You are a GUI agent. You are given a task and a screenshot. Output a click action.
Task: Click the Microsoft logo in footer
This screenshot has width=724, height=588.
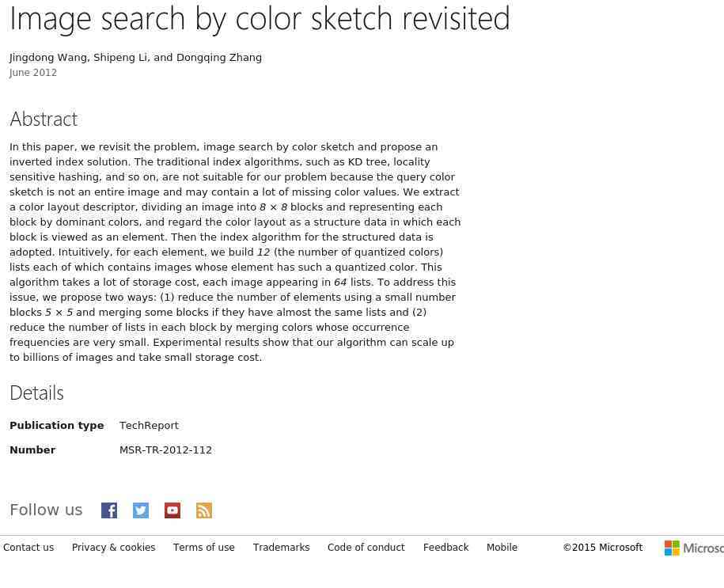coord(694,548)
